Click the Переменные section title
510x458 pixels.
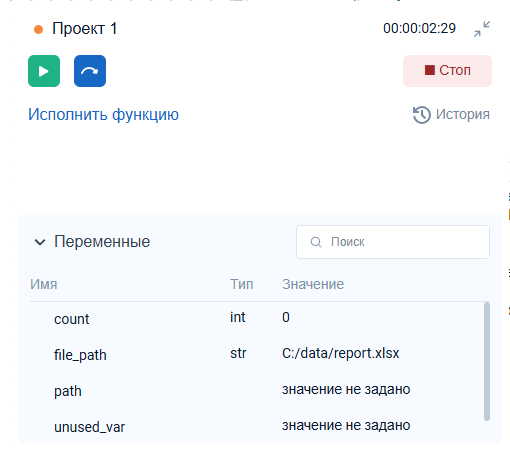pos(102,241)
